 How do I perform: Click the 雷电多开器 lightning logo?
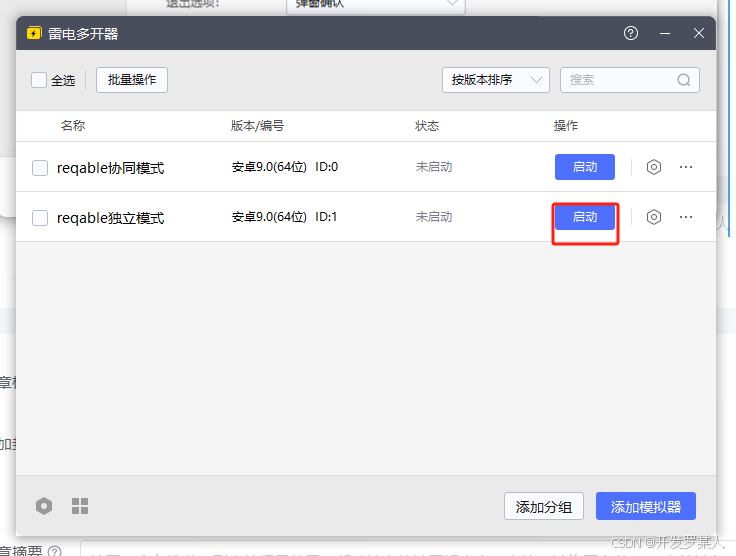pos(34,33)
